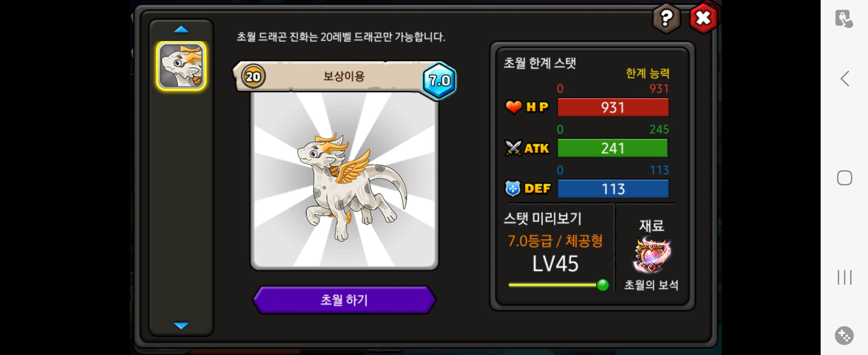Click the red HP 931 bar
Screen dimensions: 868x355
click(613, 107)
